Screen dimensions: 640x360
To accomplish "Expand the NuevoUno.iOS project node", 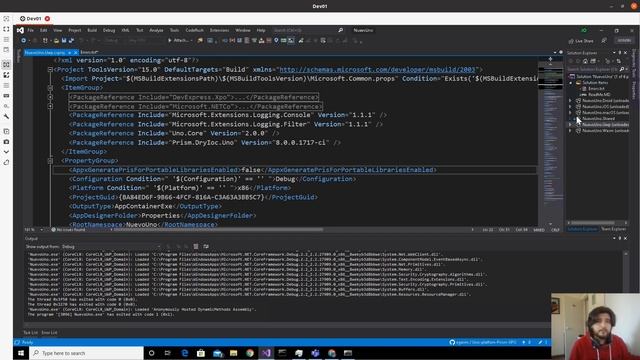I will [x=571, y=107].
